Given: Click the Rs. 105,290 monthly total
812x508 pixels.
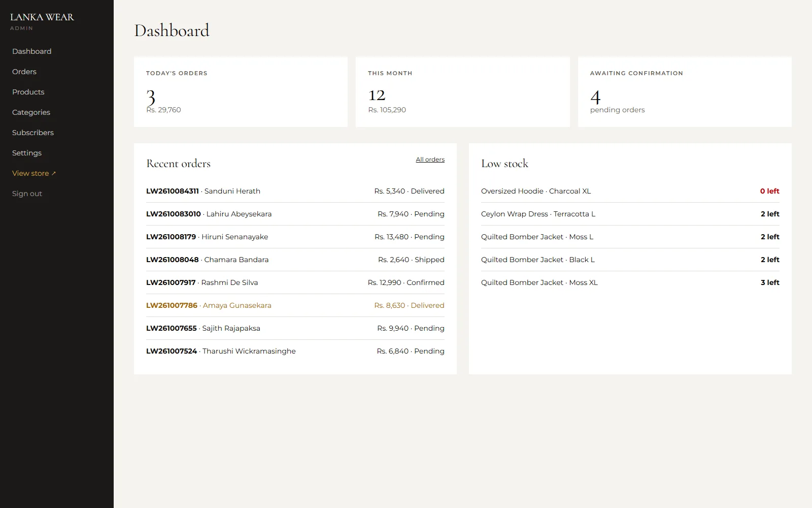Looking at the screenshot, I should 387,110.
